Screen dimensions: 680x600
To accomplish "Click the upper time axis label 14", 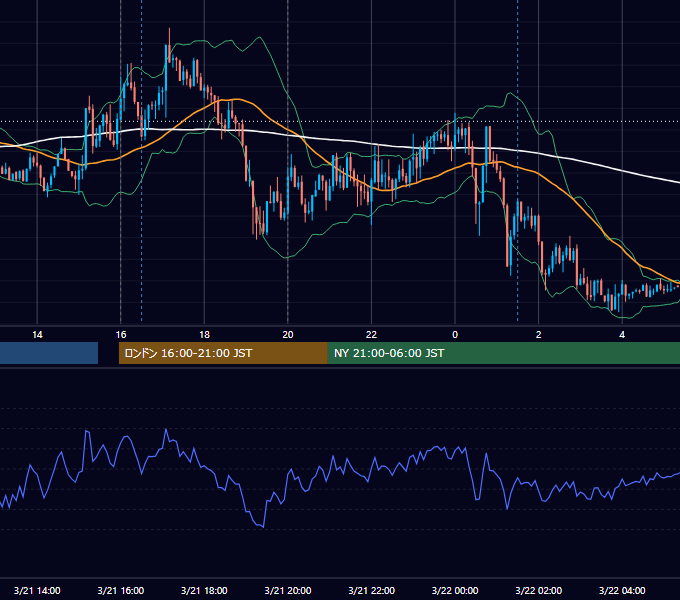I will [37, 335].
